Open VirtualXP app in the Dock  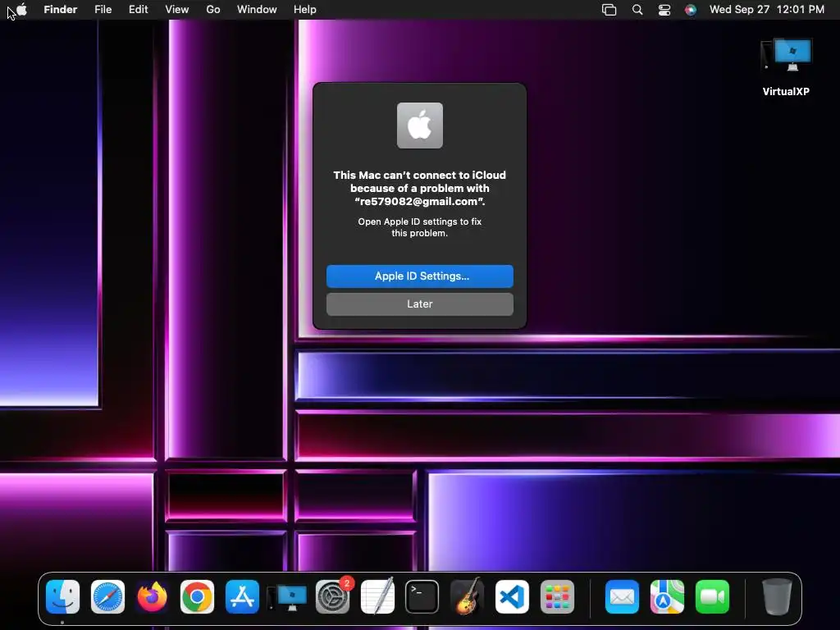pyautogui.click(x=287, y=598)
